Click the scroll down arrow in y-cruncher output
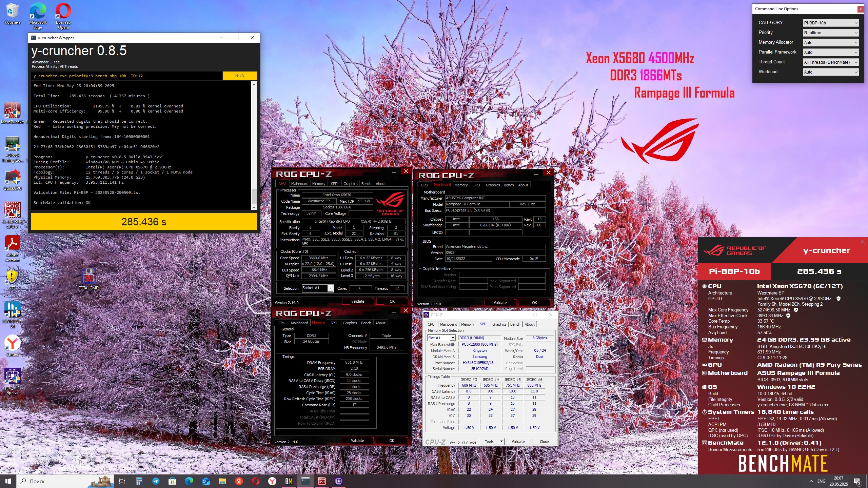 (254, 207)
